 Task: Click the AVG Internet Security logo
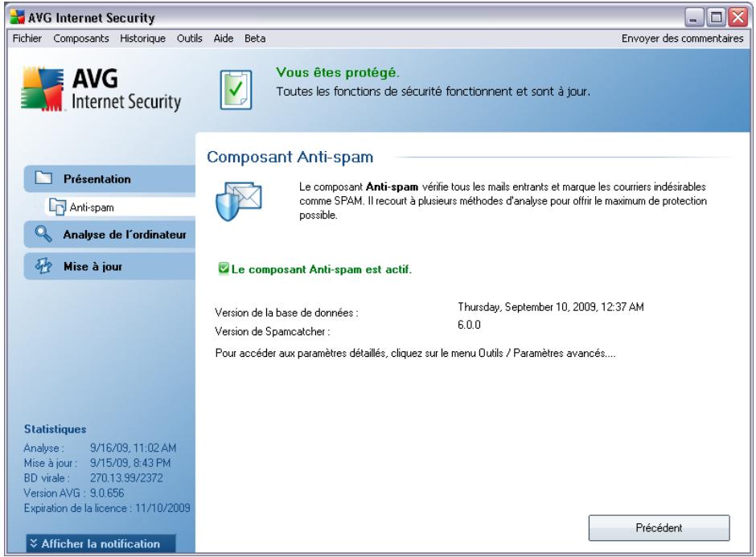coord(101,90)
